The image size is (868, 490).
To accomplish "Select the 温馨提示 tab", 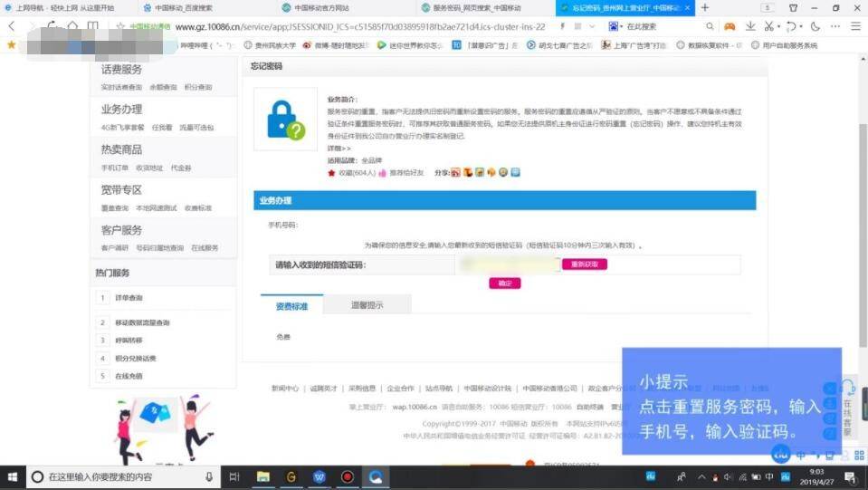I will (x=367, y=305).
